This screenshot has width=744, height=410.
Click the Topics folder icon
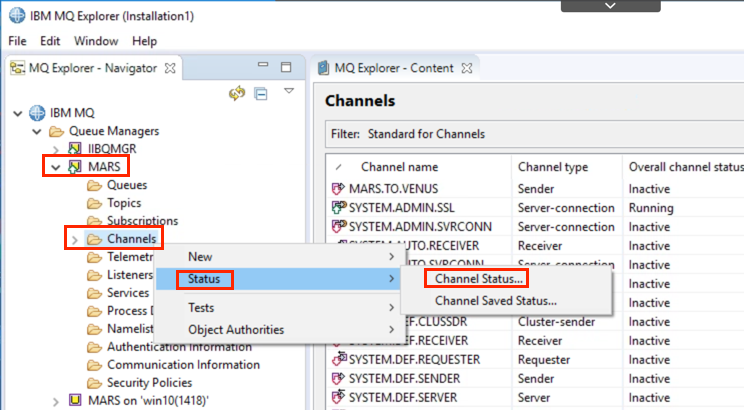(x=94, y=203)
